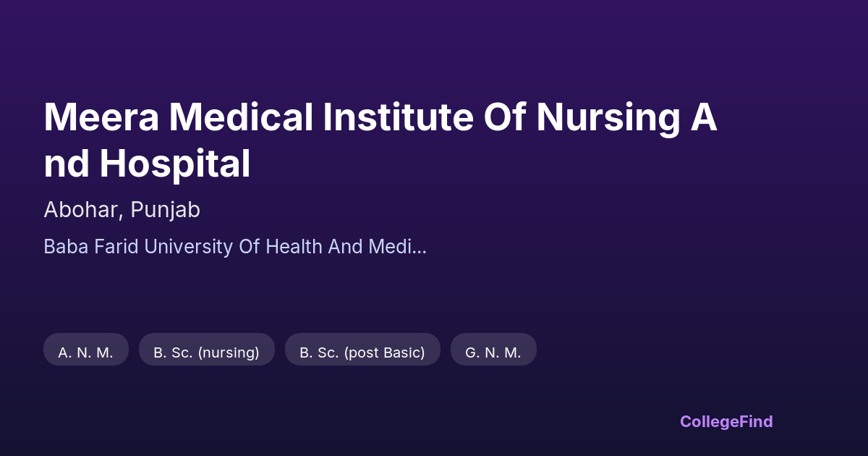Choose the G. N. M. course tag
The width and height of the screenshot is (868, 456).
pyautogui.click(x=493, y=352)
